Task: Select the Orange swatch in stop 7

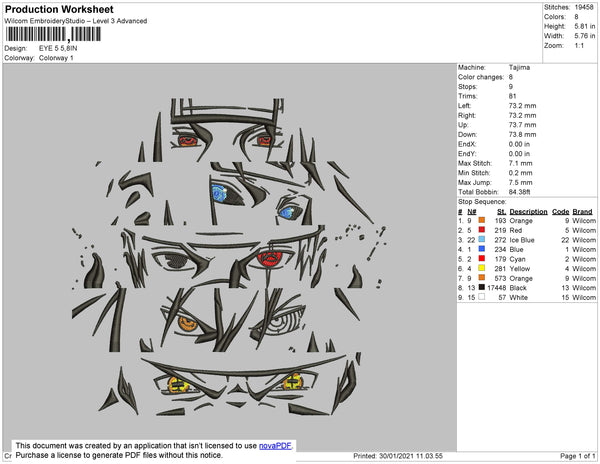Action: click(481, 277)
